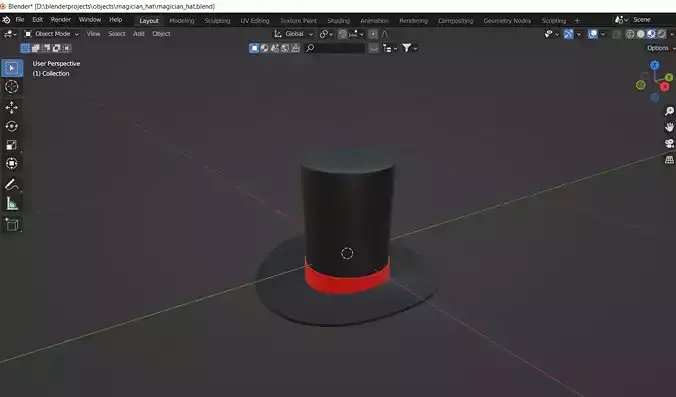Open the viewport Select menu
Image resolution: width=676 pixels, height=397 pixels.
tap(116, 34)
